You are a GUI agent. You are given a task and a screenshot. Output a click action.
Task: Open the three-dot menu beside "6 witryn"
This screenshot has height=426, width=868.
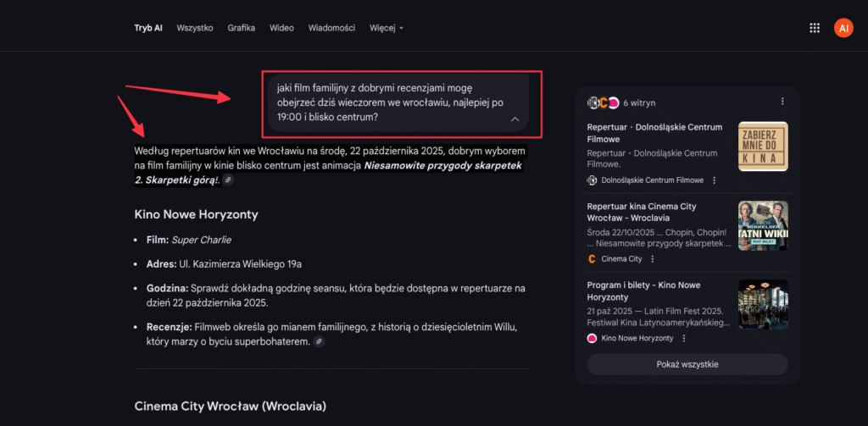point(782,102)
